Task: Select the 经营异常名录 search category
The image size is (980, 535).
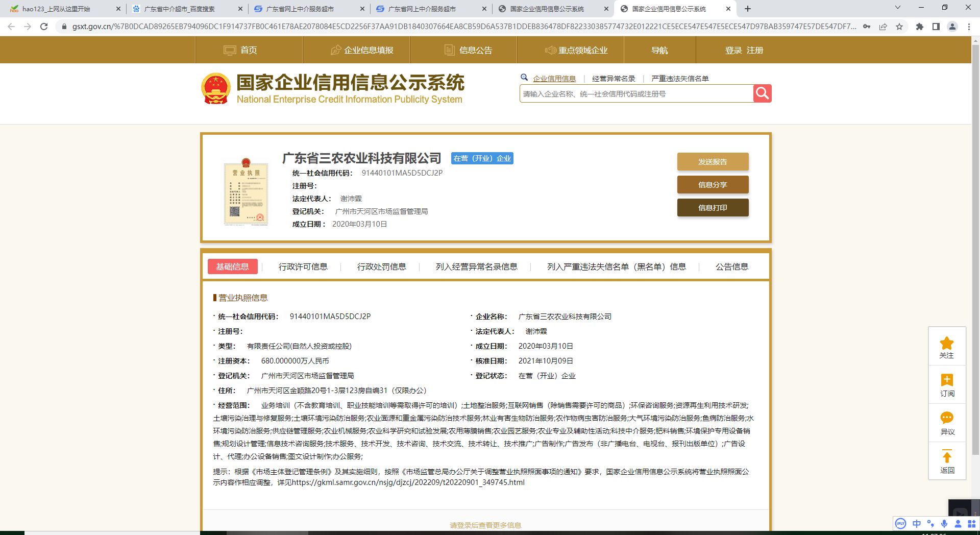Action: pyautogui.click(x=614, y=79)
